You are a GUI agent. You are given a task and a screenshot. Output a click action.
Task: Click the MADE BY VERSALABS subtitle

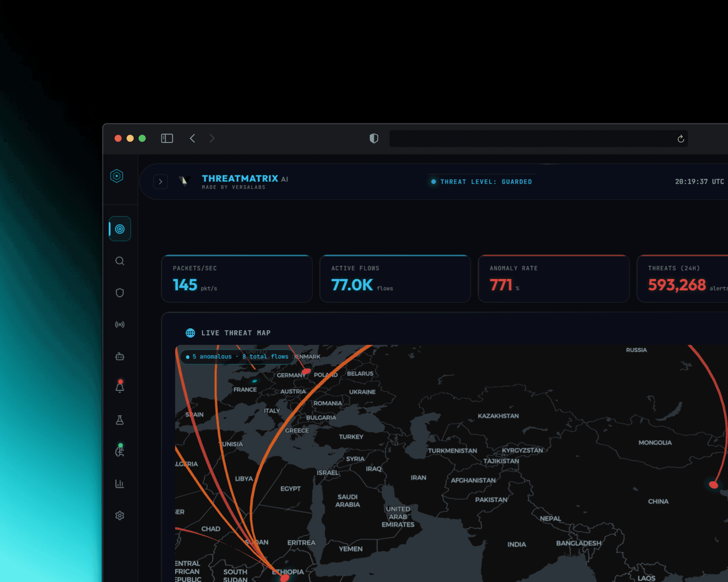(x=234, y=187)
